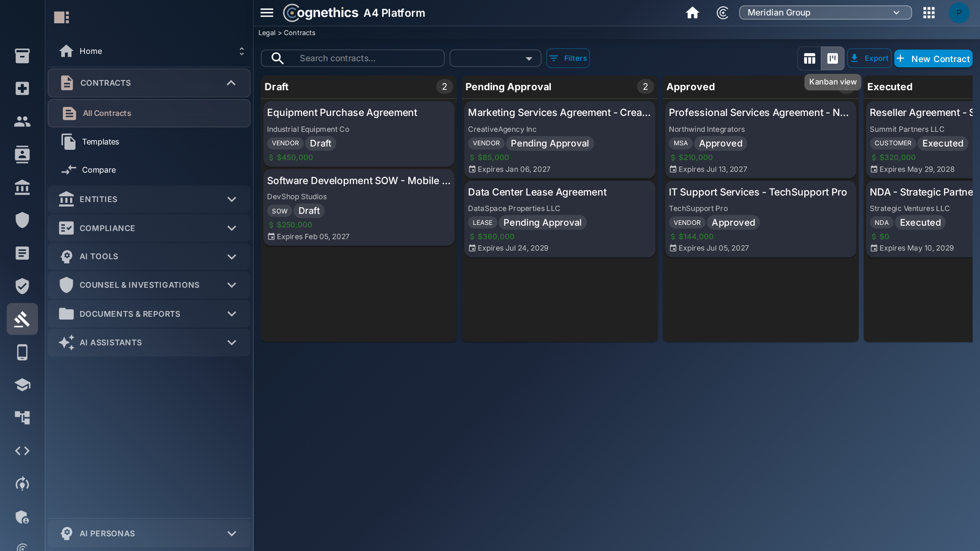The width and height of the screenshot is (980, 551).
Task: Open the medical plus icon in left rail
Action: pyautogui.click(x=22, y=88)
